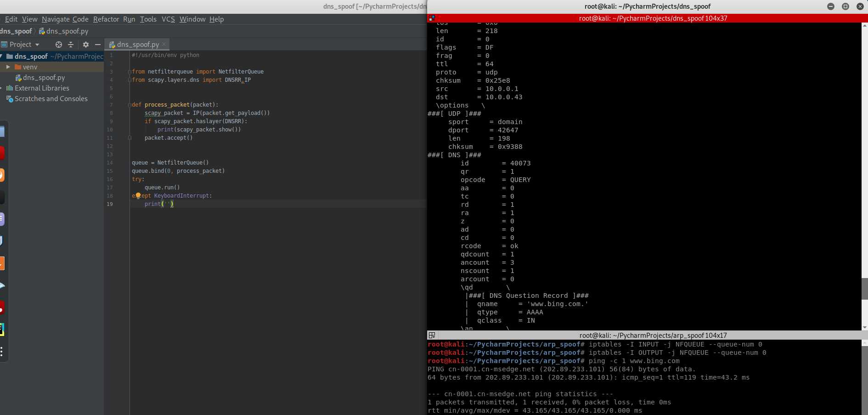Click the intention lightbulb on line 18

pyautogui.click(x=138, y=195)
